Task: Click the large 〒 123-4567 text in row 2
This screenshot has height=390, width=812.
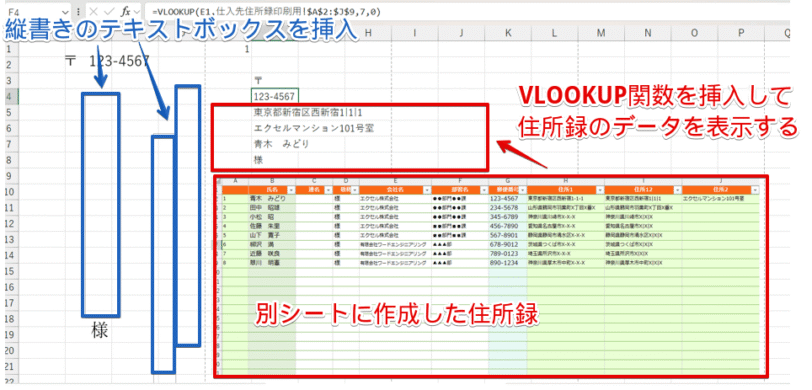Action: click(108, 61)
